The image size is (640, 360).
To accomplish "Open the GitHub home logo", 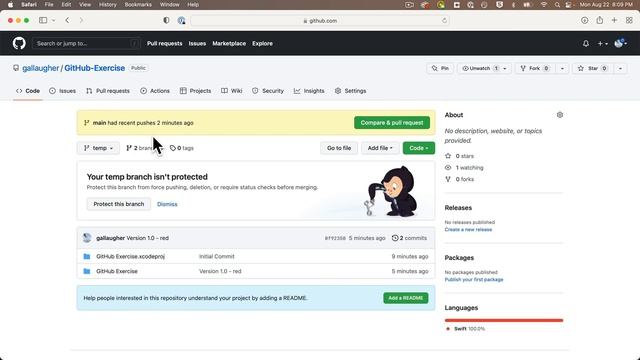I will point(19,43).
